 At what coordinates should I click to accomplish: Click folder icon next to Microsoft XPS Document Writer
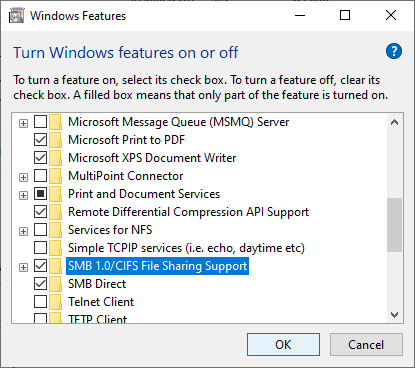click(55, 158)
